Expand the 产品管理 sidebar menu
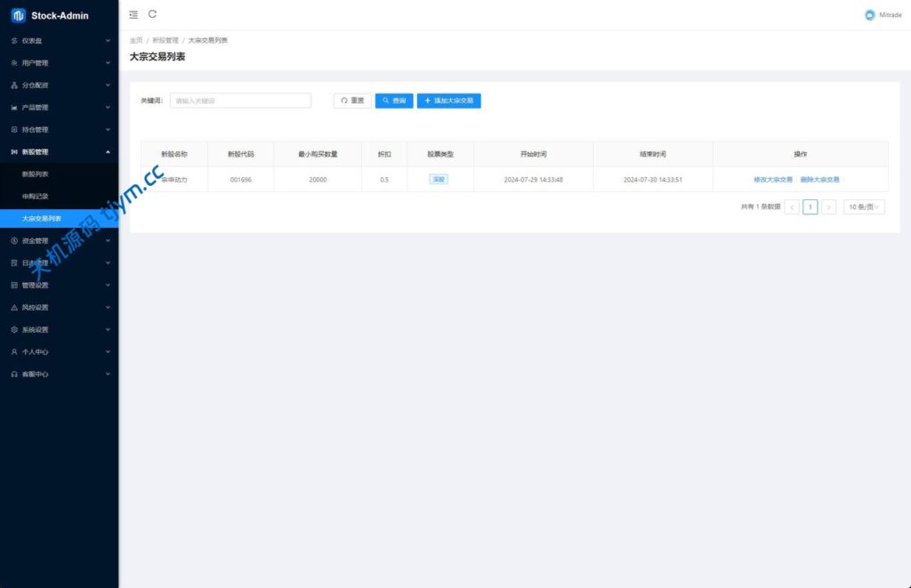This screenshot has height=588, width=911. tap(59, 108)
